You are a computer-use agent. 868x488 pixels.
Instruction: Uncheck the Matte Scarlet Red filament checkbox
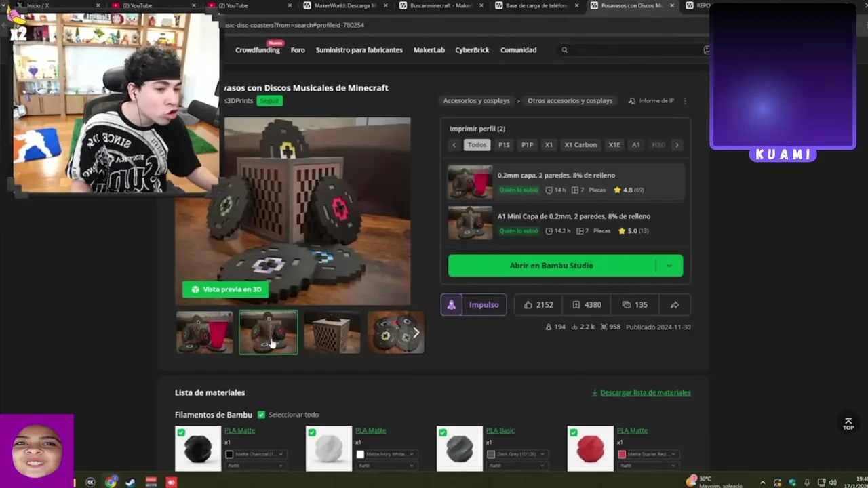point(573,432)
